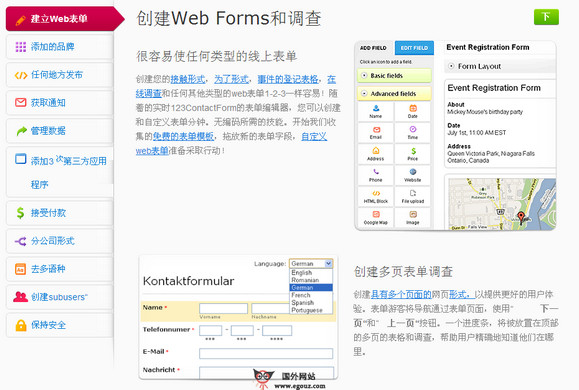Expand the Basic fields section

[394, 75]
